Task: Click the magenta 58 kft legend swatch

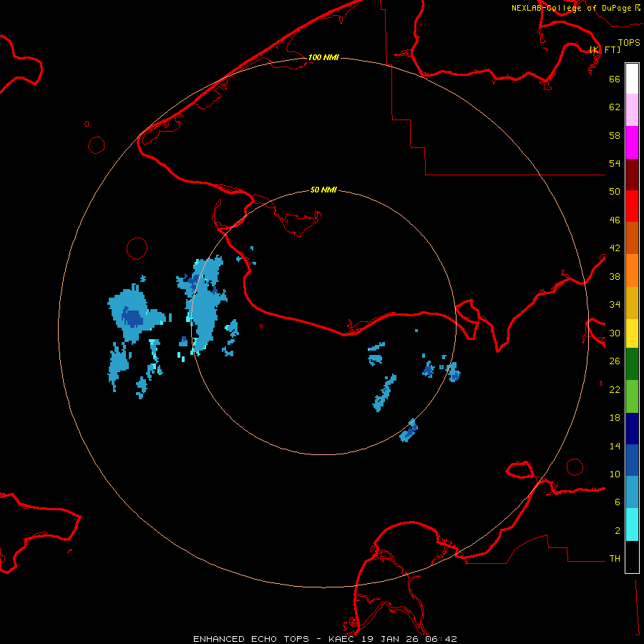Action: click(x=632, y=142)
